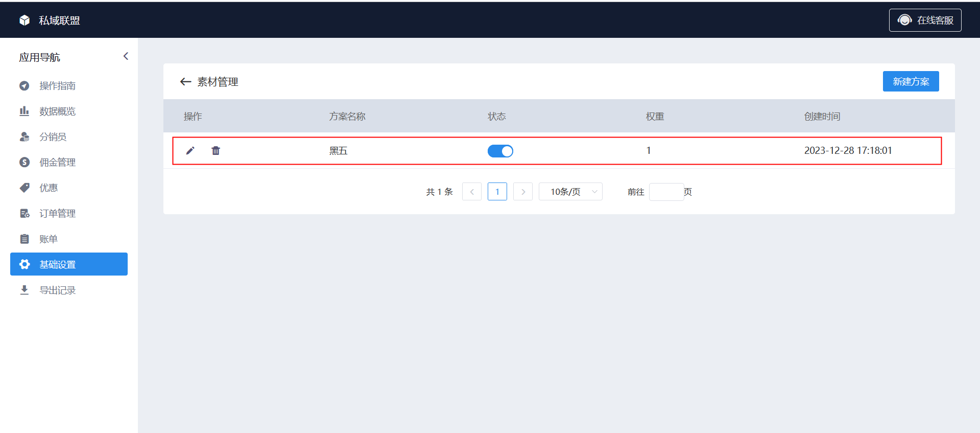Open the 10条/页 page size dropdown
Screen dimensions: 980x433
pyautogui.click(x=570, y=192)
